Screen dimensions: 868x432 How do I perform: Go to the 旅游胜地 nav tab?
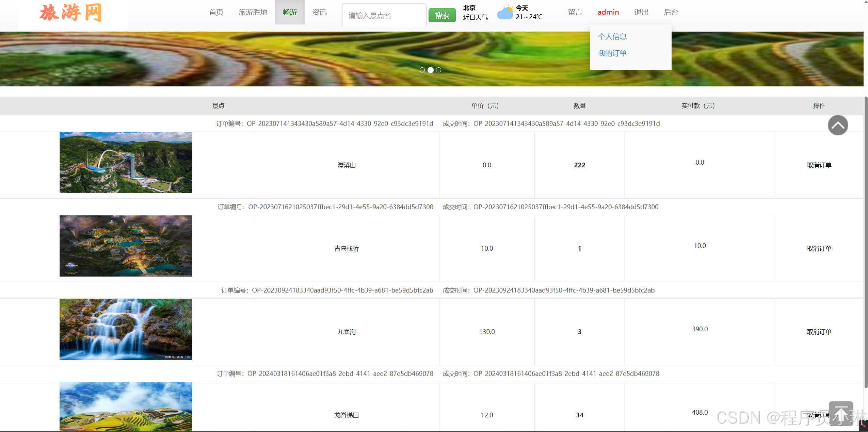tap(253, 12)
